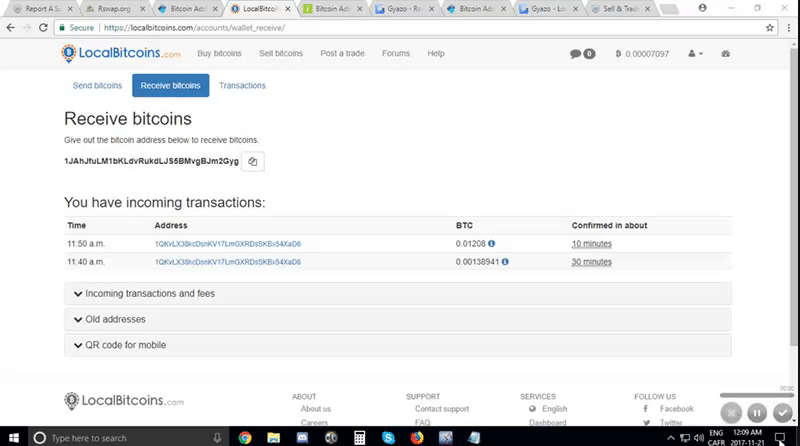
Task: Open Chrome menu three dots
Action: [x=789, y=28]
